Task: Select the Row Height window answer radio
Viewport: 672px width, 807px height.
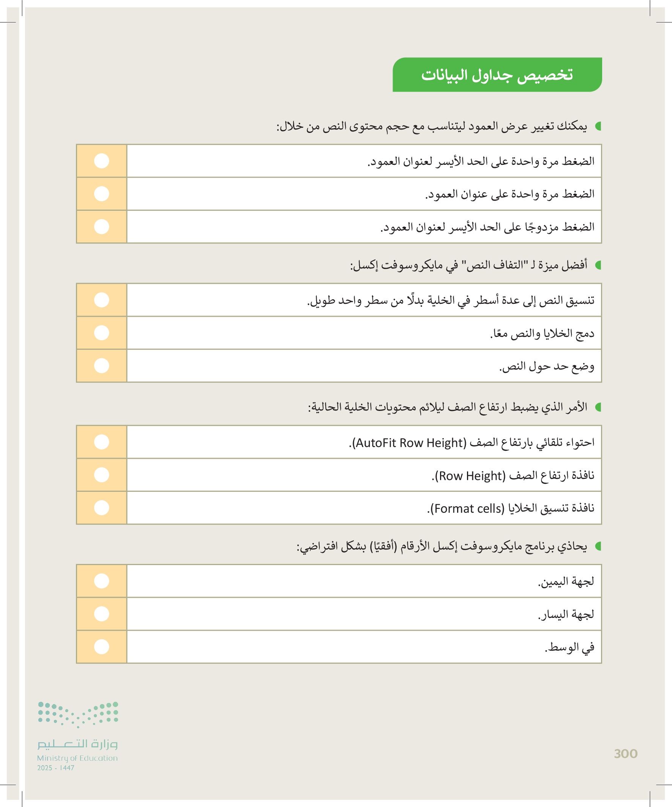Action: tap(101, 475)
